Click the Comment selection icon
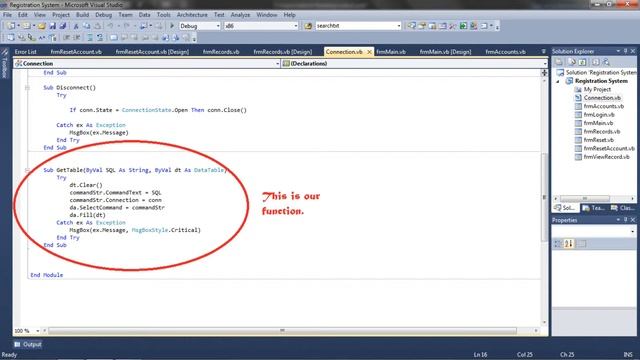The image size is (640, 360). pyautogui.click(x=90, y=38)
